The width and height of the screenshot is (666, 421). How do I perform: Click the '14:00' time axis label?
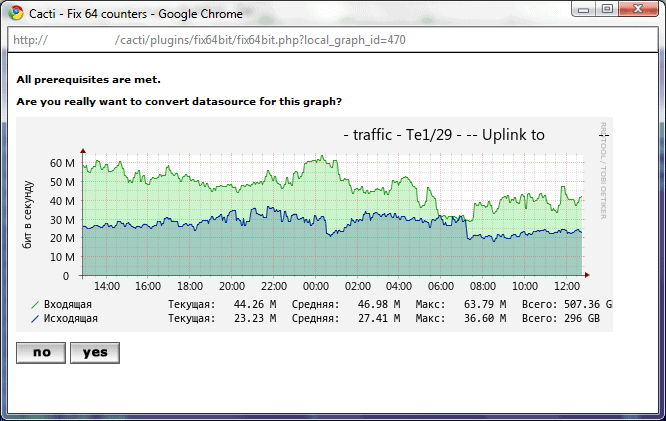(x=107, y=286)
